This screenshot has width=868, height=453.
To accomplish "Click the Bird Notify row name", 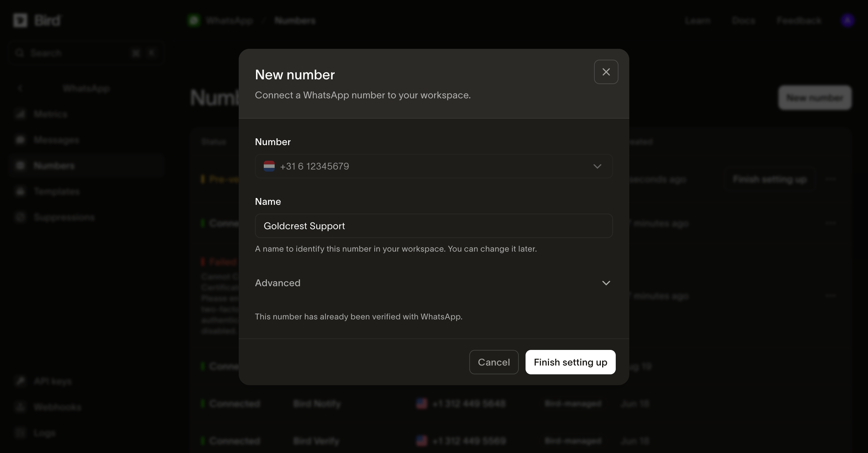I will pos(317,403).
